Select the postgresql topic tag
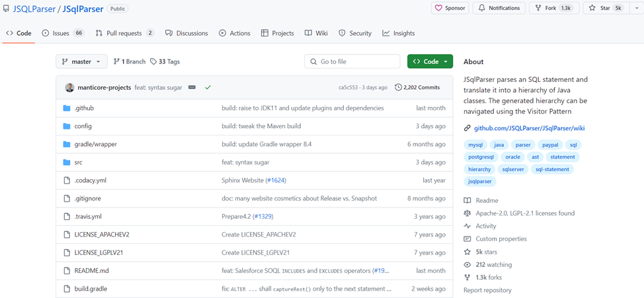 pos(481,157)
